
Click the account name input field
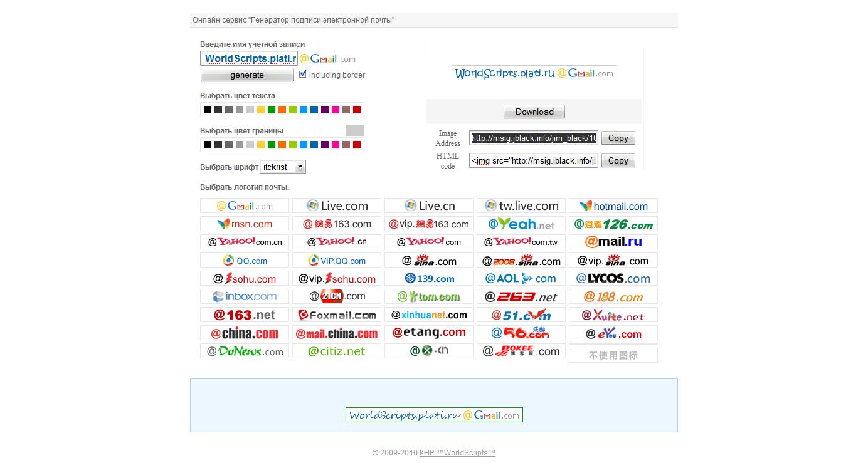[x=249, y=59]
